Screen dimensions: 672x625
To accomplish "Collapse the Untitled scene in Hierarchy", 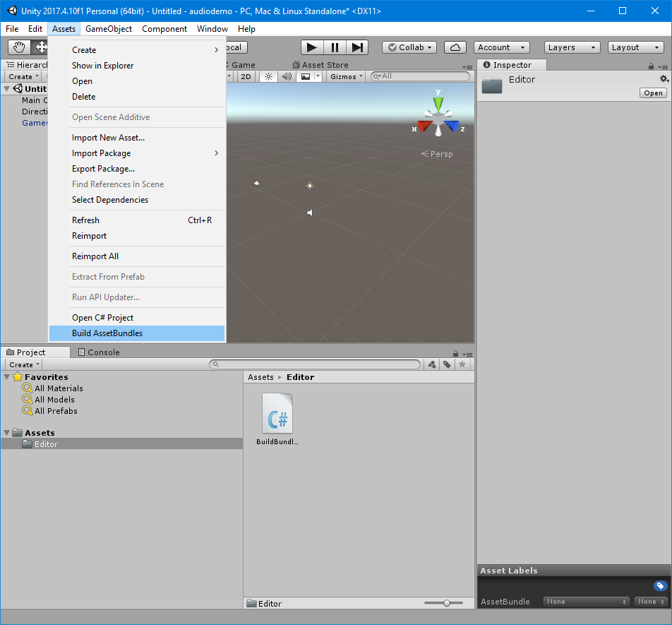I will coord(7,89).
